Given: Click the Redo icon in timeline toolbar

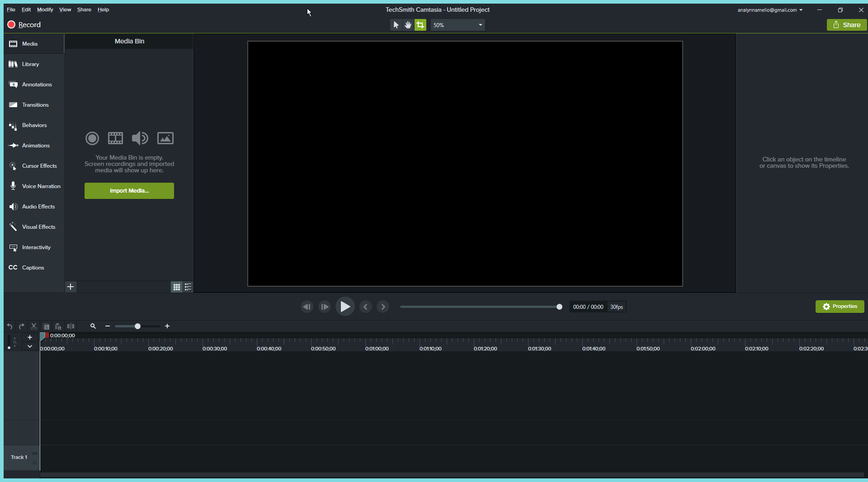Looking at the screenshot, I should [22, 326].
